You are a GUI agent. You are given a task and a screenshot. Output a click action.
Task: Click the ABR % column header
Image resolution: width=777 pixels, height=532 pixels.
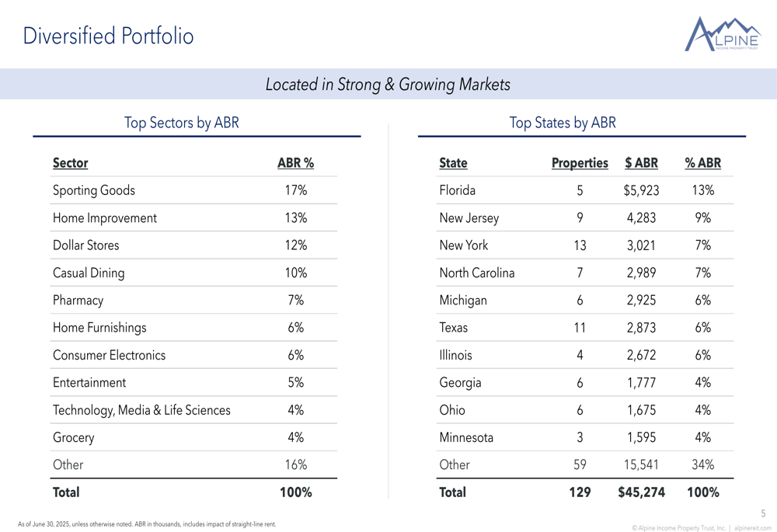point(296,163)
